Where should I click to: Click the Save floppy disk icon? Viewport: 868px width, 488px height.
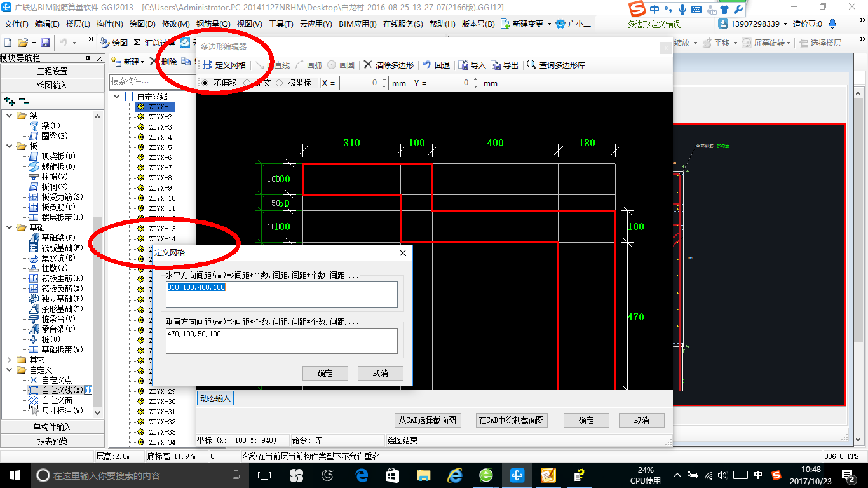[x=45, y=43]
